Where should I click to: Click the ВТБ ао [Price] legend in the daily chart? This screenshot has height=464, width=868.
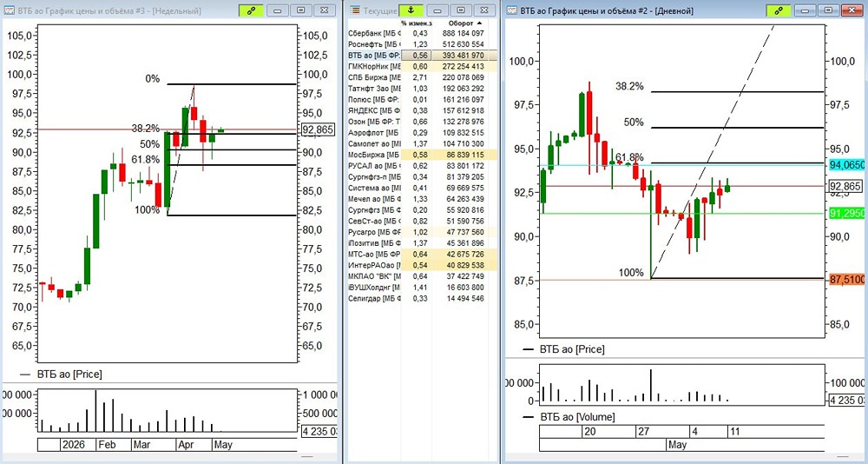[572, 349]
